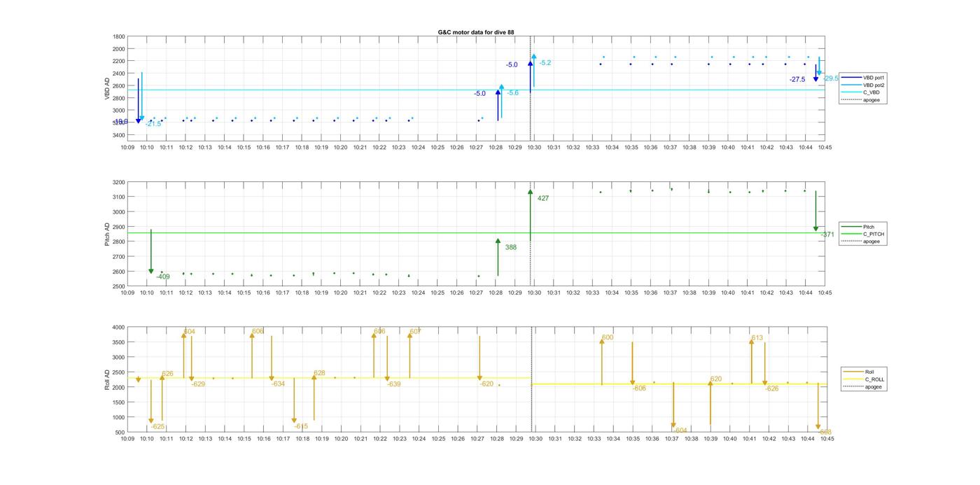
Task: Click the apogee dashed line in VBD plot
Action: tap(530, 87)
